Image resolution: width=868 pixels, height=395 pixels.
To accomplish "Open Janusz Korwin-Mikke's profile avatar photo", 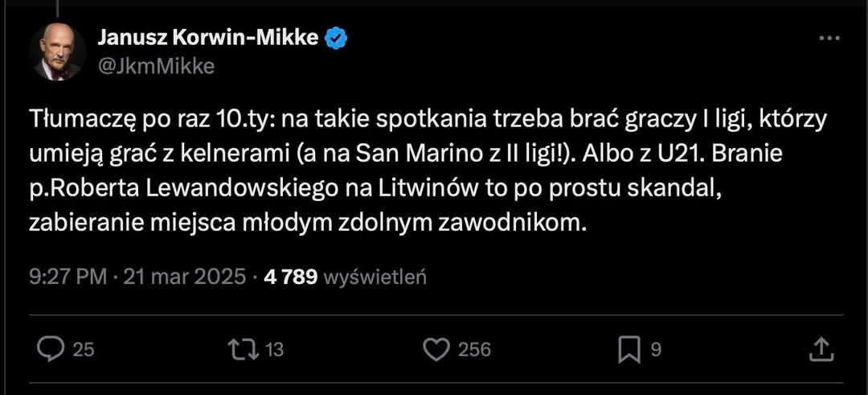I will [58, 51].
